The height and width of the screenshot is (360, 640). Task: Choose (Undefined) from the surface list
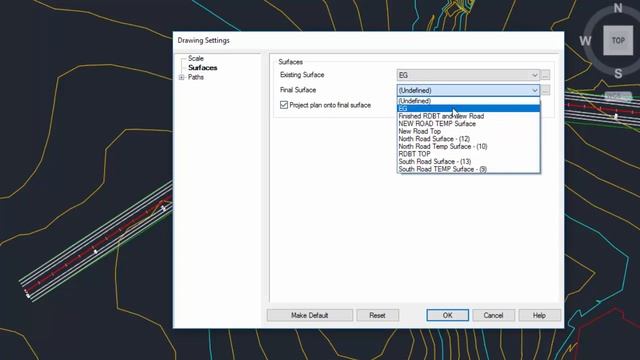468,101
